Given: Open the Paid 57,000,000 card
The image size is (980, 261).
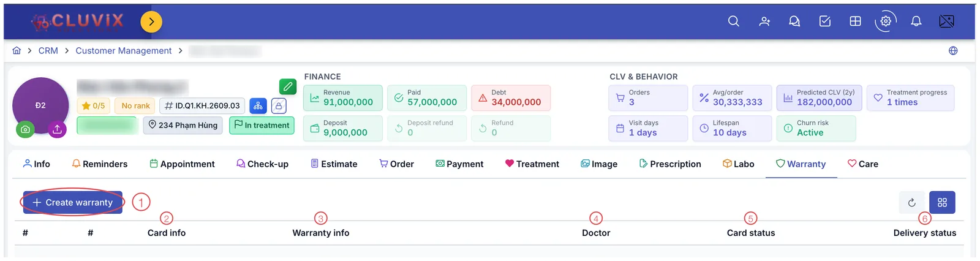Looking at the screenshot, I should (427, 98).
